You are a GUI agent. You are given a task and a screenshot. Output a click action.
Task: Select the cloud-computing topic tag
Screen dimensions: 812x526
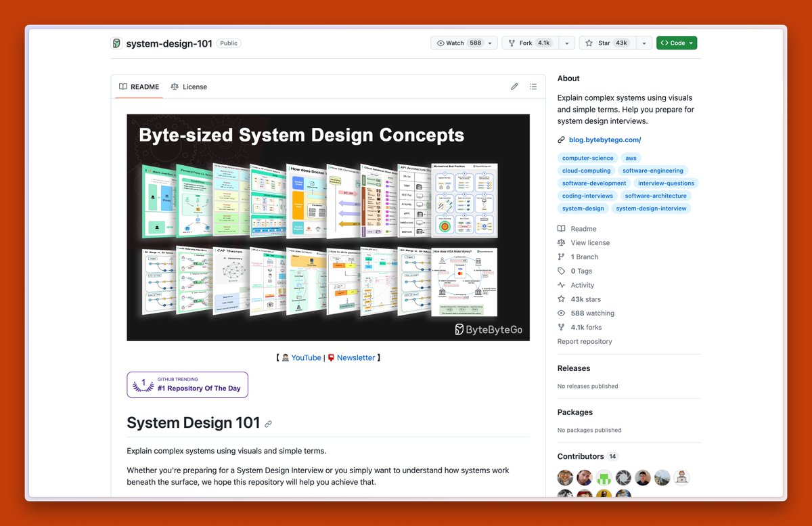click(x=586, y=171)
